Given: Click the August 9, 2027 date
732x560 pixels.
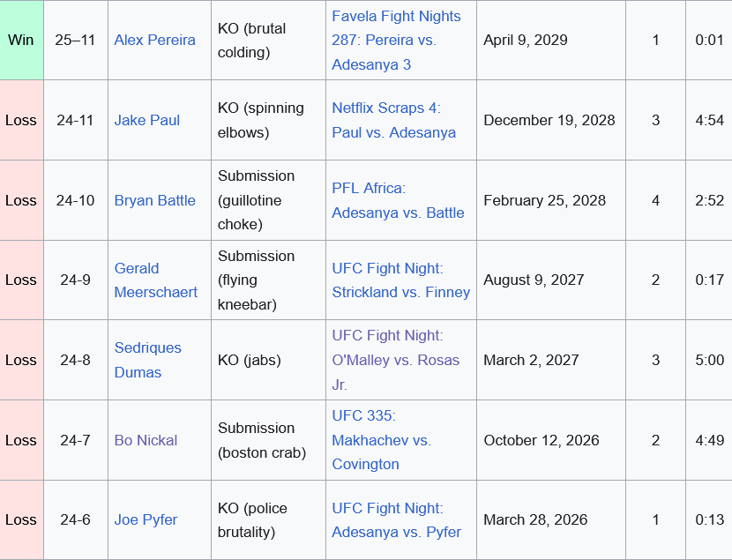Looking at the screenshot, I should click(x=534, y=280).
